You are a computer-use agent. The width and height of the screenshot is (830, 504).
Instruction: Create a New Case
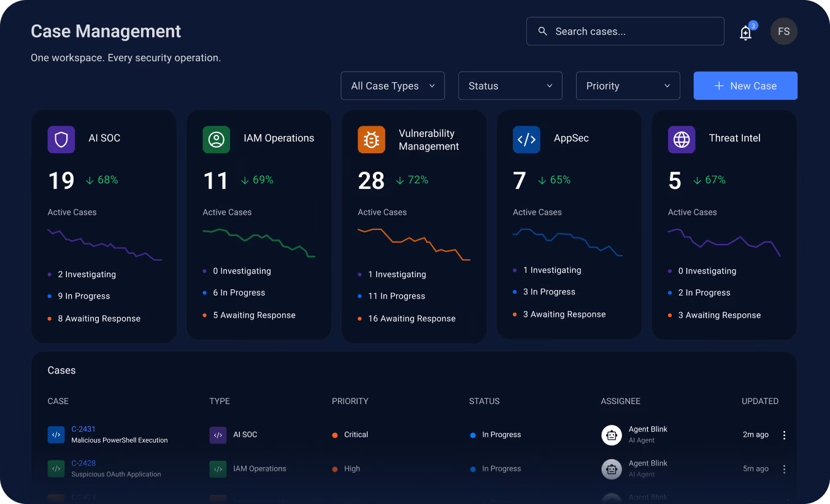[745, 86]
